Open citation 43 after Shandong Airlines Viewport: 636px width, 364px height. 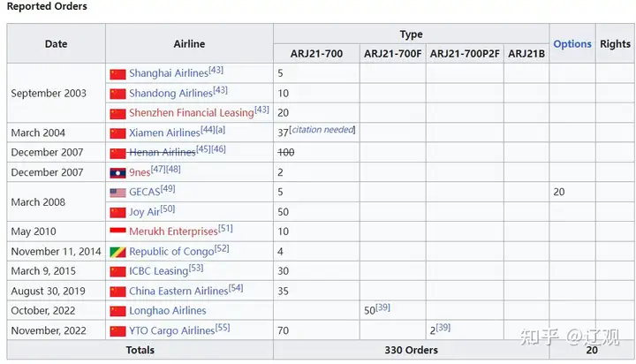(220, 90)
